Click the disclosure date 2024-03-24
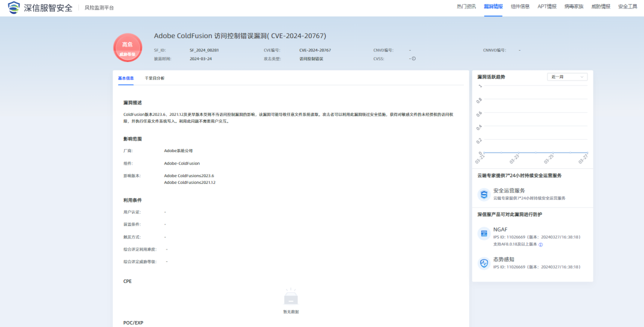This screenshot has width=644, height=327. 201,58
